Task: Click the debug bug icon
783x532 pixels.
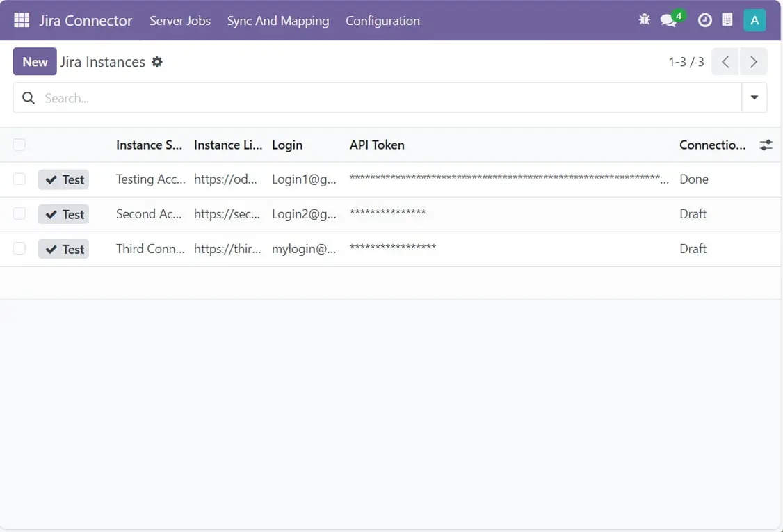Action: tap(644, 20)
